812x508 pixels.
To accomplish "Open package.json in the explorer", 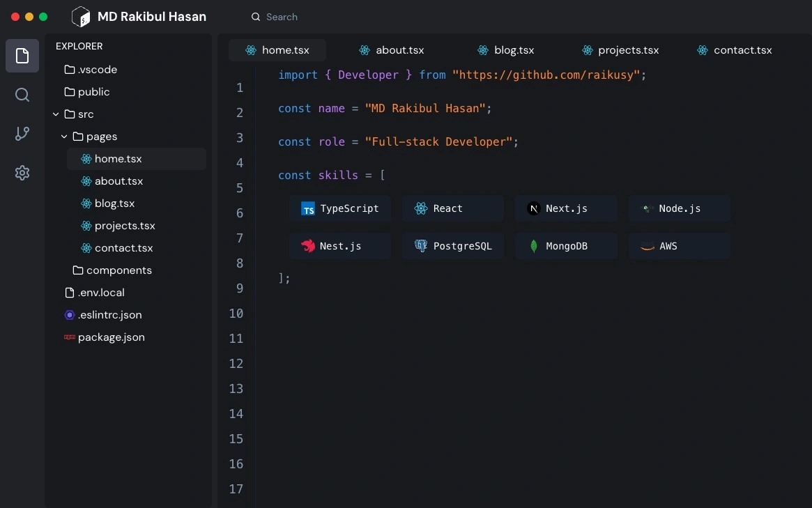I will 111,337.
